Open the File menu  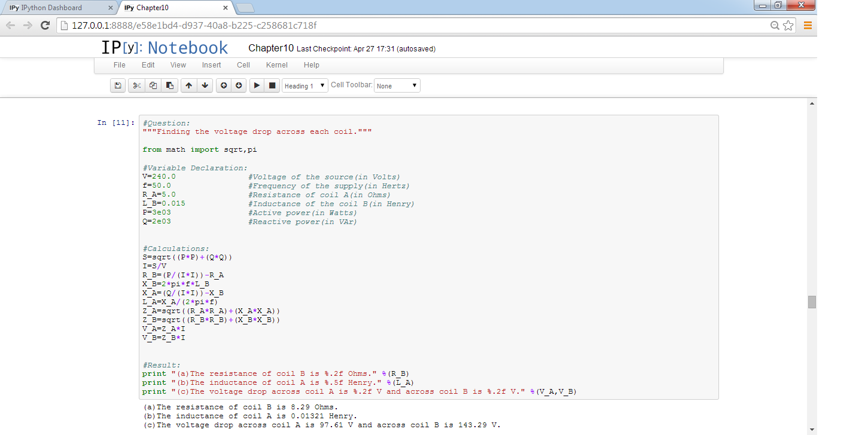click(x=120, y=65)
